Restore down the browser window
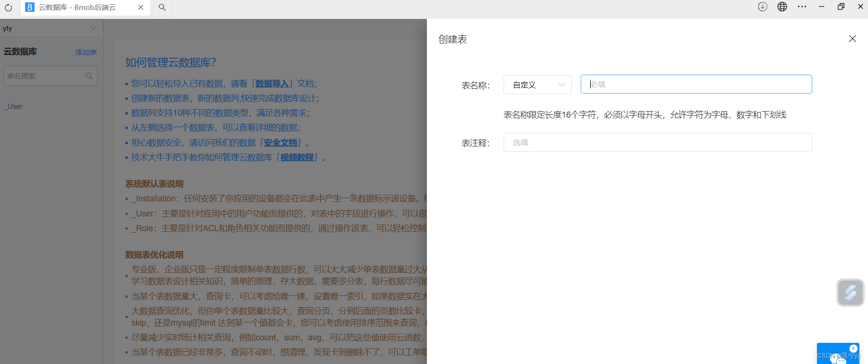 point(841,7)
